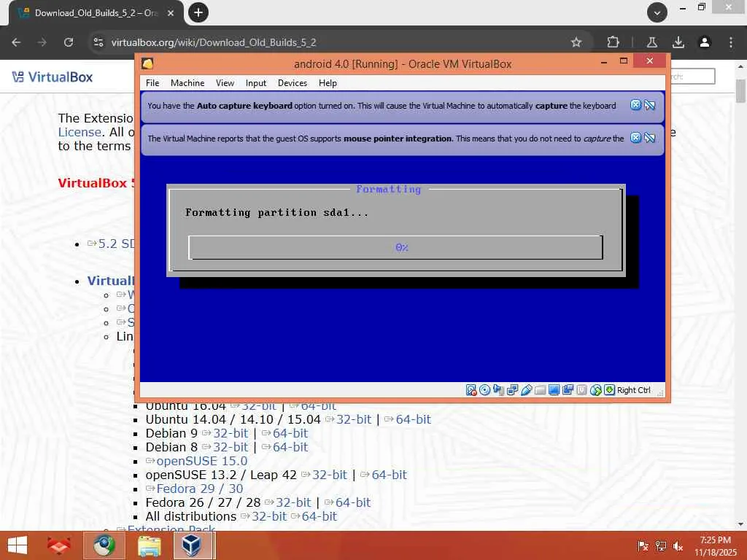747x560 pixels.
Task: Reload the virtualbox.org page
Action: click(x=69, y=42)
